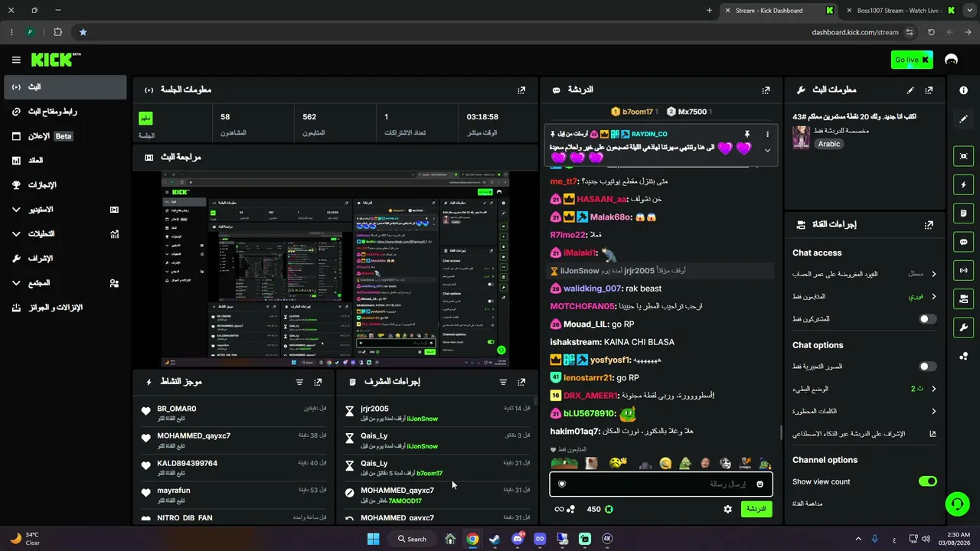The width and height of the screenshot is (980, 551).
Task: Pop out the chat panel
Action: click(766, 90)
